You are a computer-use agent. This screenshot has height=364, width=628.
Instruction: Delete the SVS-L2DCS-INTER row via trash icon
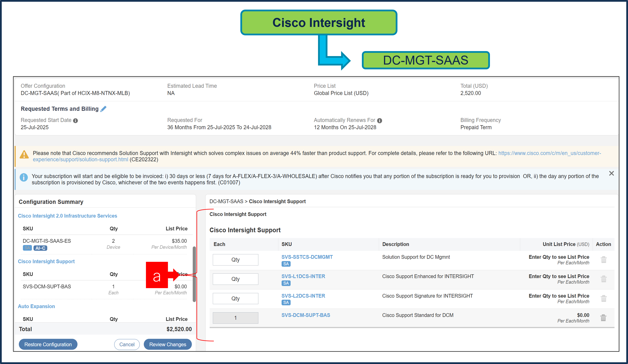click(x=604, y=298)
